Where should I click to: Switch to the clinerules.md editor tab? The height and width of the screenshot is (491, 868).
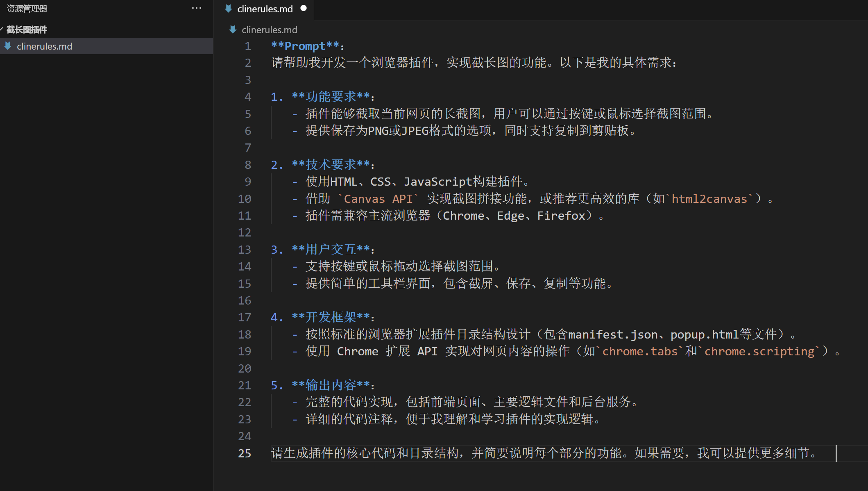[265, 9]
